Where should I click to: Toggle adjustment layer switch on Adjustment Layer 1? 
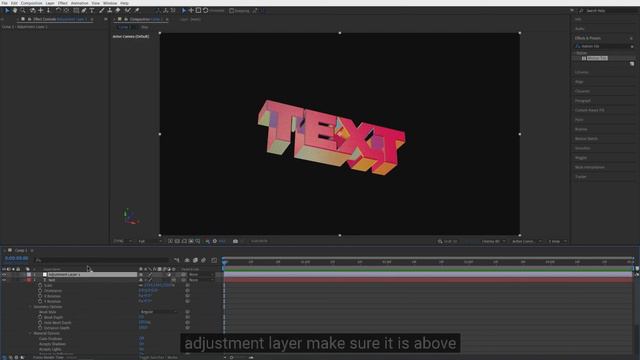[169, 275]
